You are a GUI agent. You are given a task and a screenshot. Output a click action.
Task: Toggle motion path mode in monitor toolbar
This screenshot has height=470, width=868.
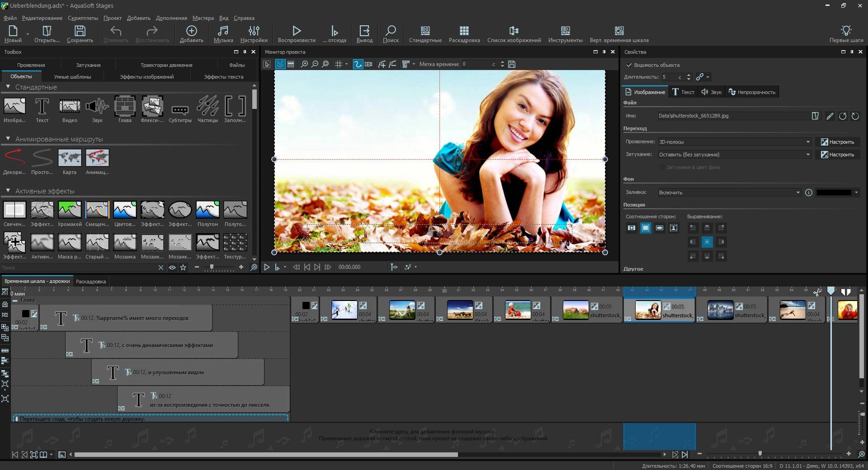click(x=358, y=64)
